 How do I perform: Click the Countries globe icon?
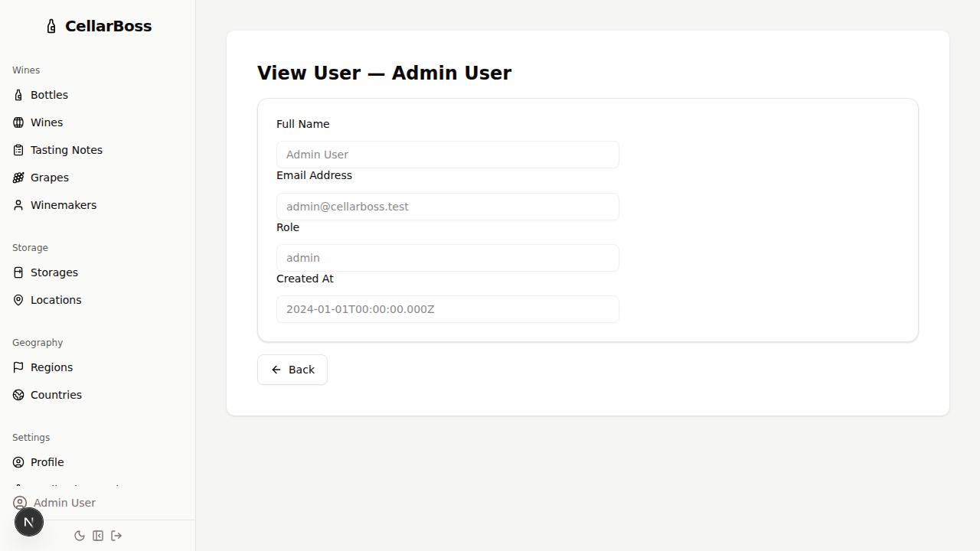(x=18, y=394)
